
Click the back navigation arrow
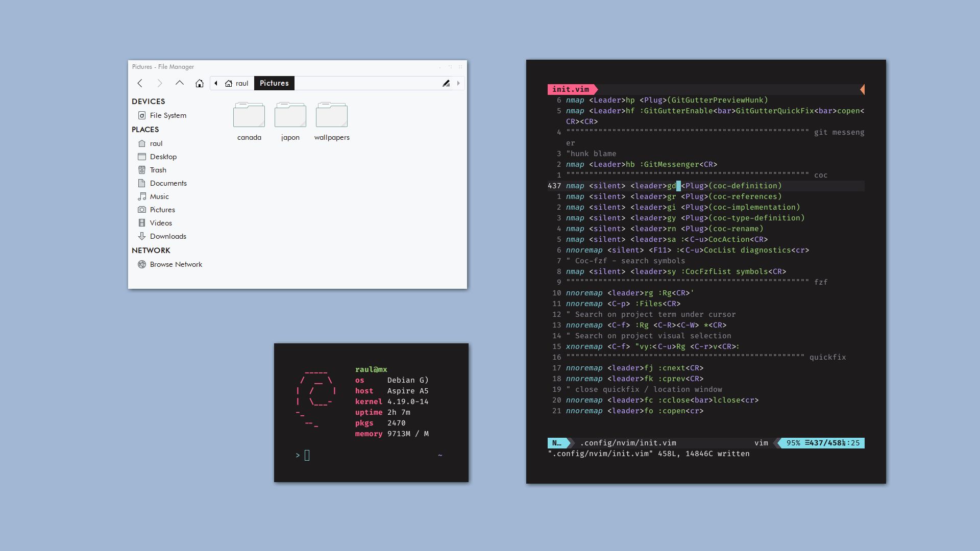[x=140, y=83]
